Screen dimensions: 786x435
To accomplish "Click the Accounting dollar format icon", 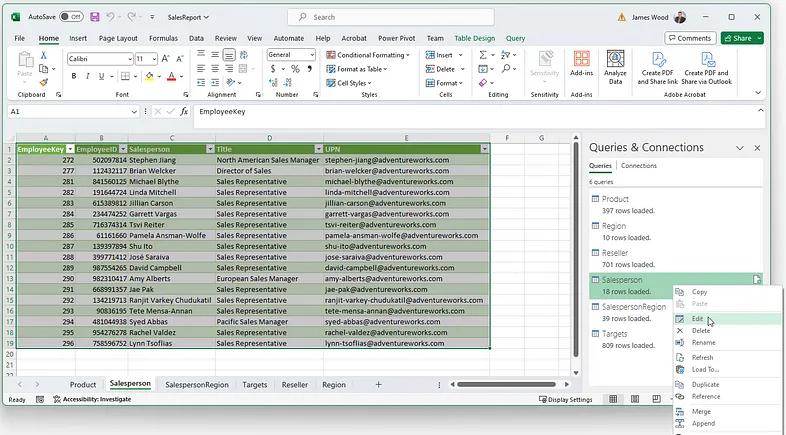I will tap(273, 69).
